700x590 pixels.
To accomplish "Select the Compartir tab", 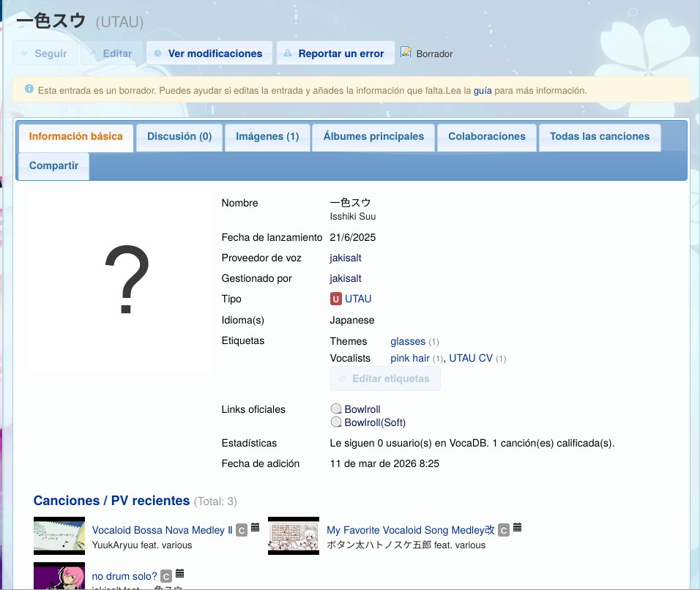I will click(x=53, y=165).
